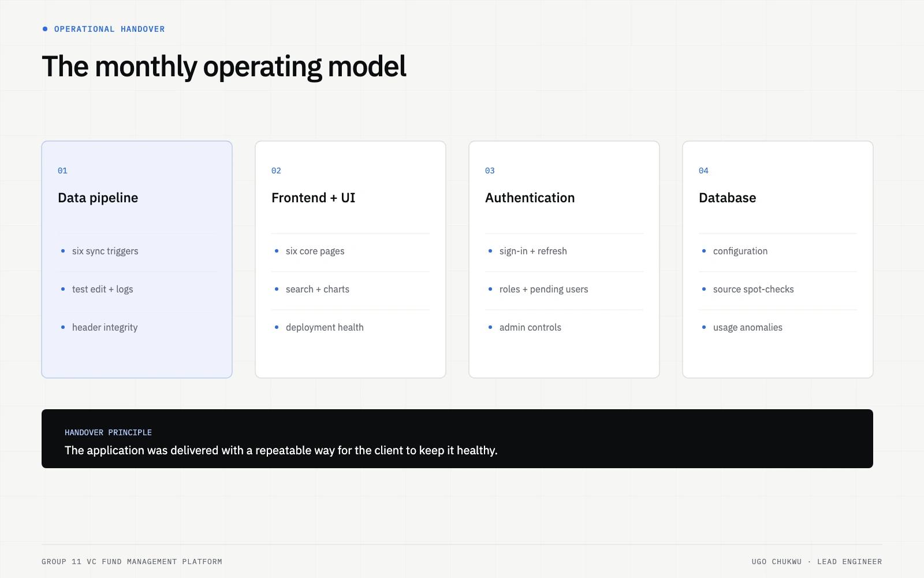Click the footer 'Ugo Chukwu · Lead Engineer'
Screen dimensions: 924x578
817,561
